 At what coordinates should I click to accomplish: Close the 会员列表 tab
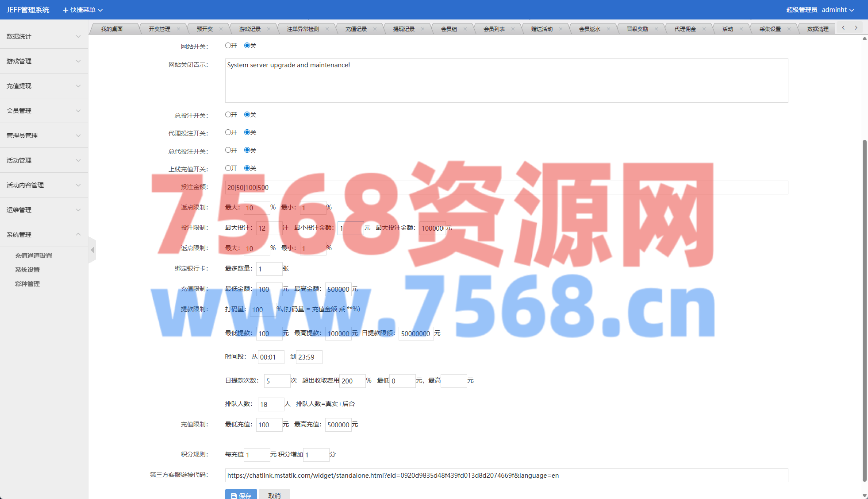(x=513, y=29)
